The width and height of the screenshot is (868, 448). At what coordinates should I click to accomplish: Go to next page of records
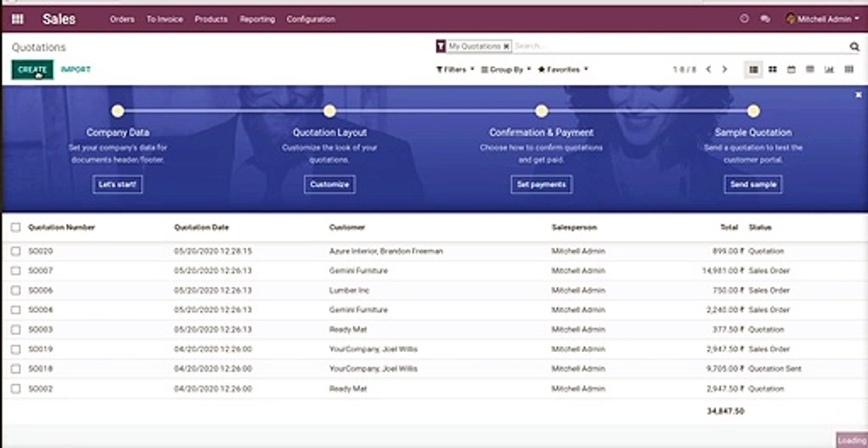[724, 70]
